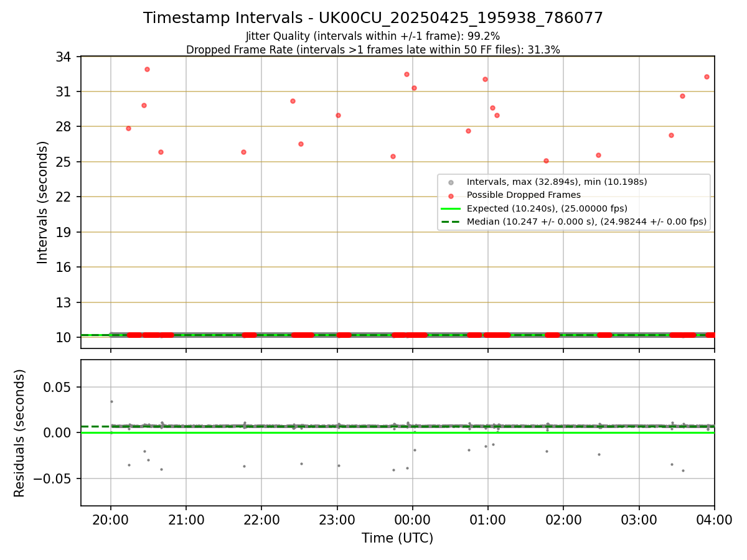This screenshot has width=747, height=560.
Task: Select legend entry starting with 'Median (10.247'
Action: (x=586, y=222)
